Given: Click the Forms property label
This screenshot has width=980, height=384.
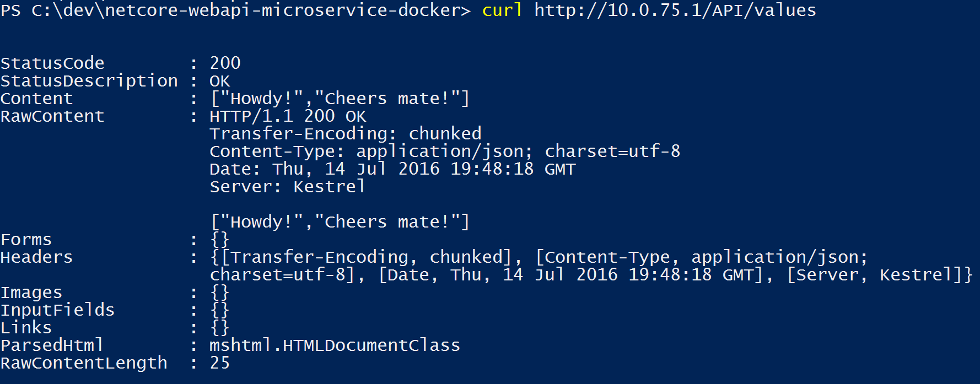Looking at the screenshot, I should tap(26, 240).
